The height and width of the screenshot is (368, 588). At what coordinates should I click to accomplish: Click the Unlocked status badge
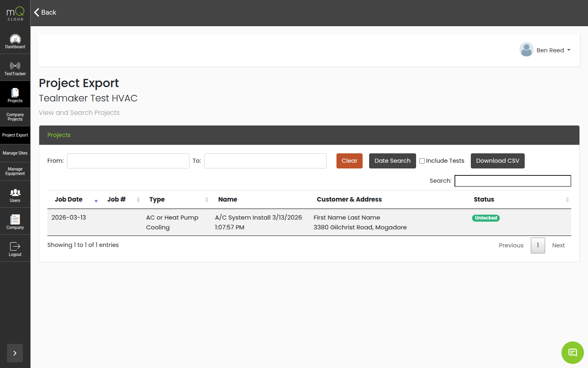coord(486,218)
